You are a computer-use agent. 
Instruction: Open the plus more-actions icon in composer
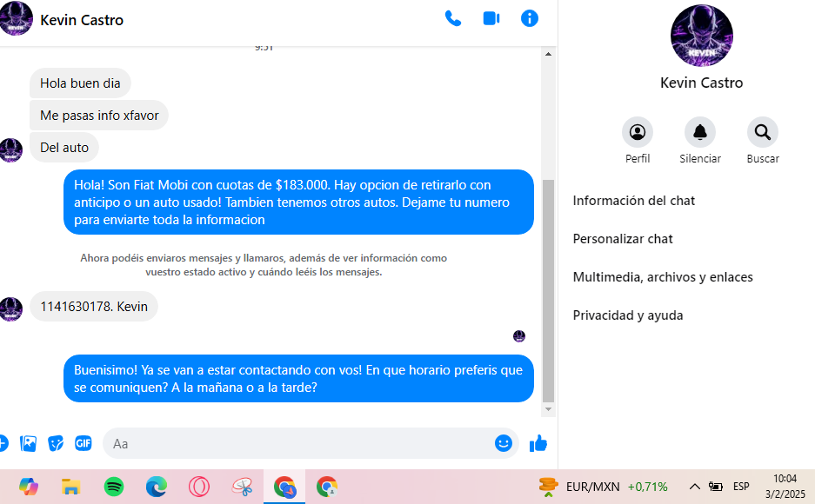[3, 443]
